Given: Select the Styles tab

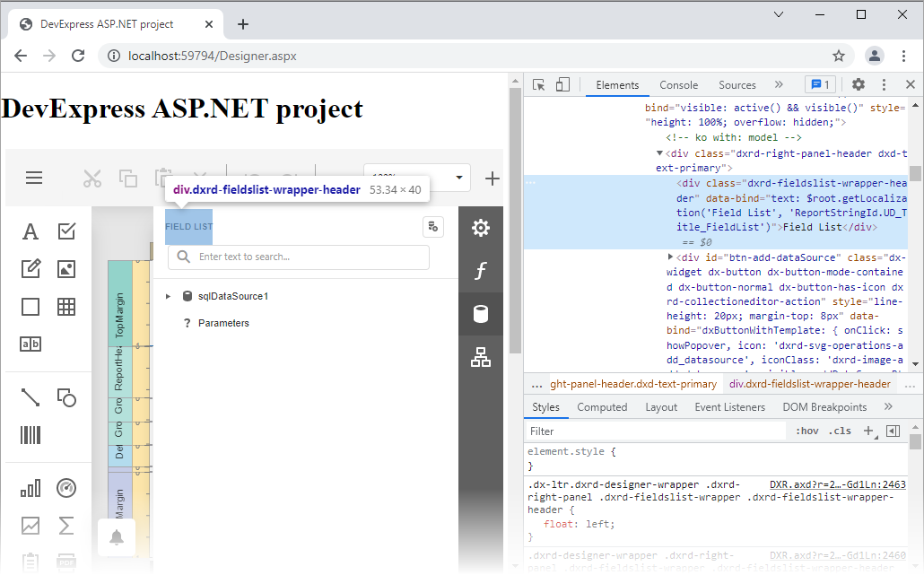Looking at the screenshot, I should [545, 407].
